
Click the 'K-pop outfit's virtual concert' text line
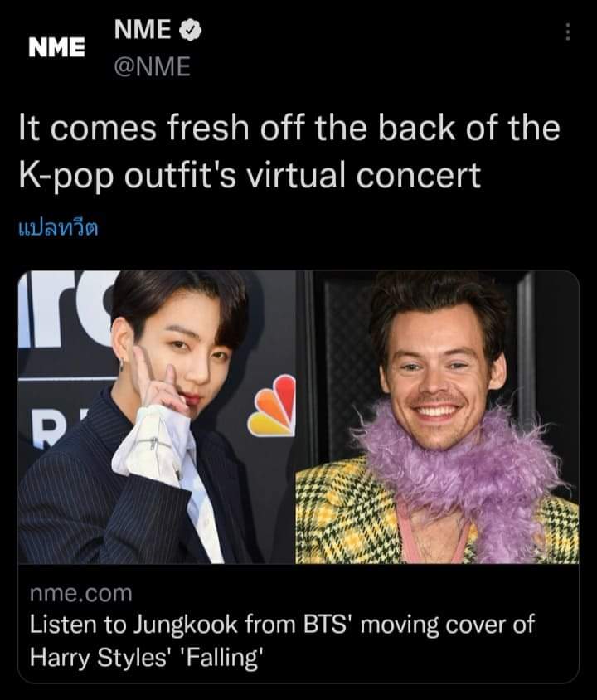[250, 174]
